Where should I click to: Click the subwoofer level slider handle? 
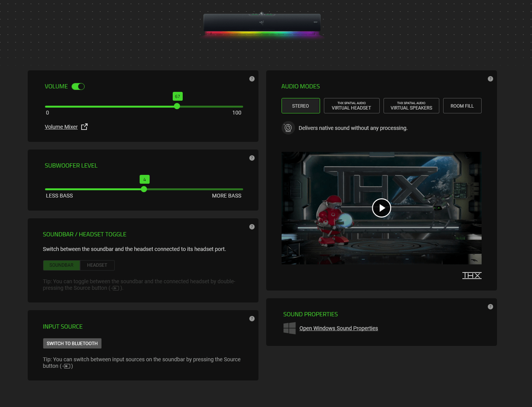[x=144, y=189]
